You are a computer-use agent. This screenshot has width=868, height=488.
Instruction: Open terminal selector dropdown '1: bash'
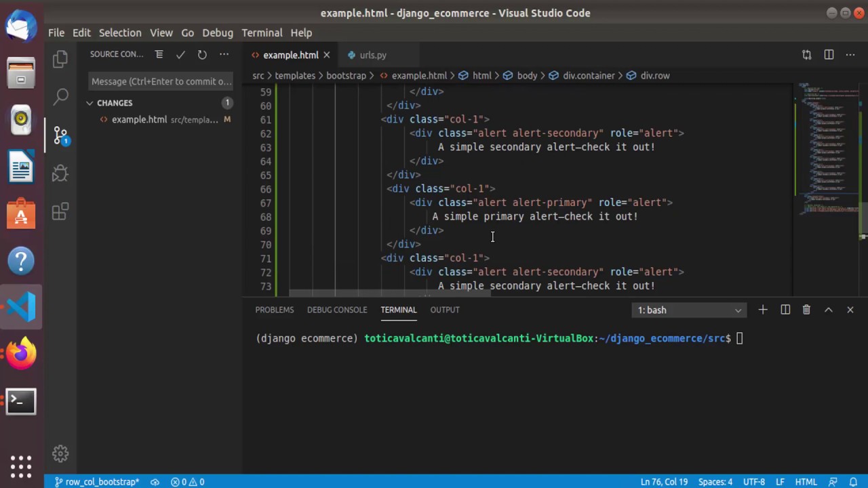[x=689, y=310]
